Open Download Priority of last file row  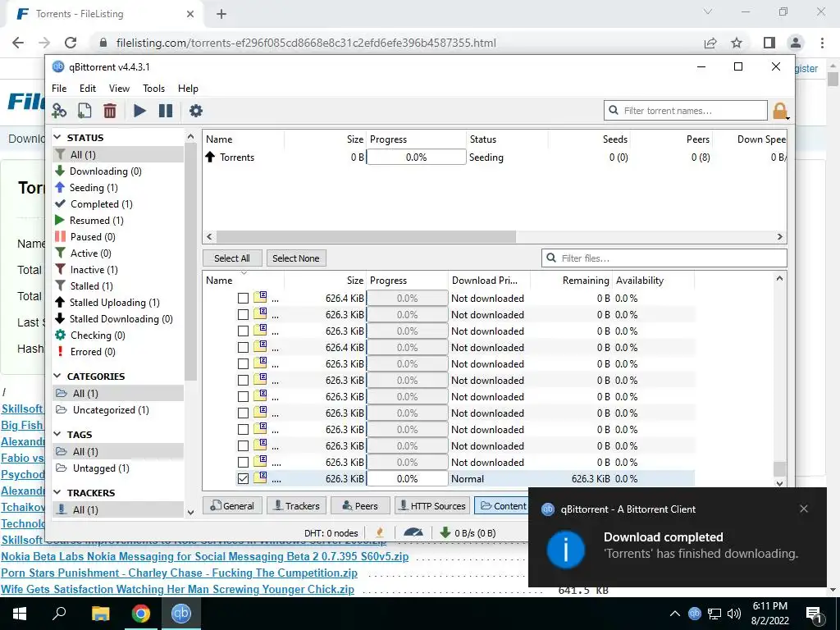tap(489, 479)
